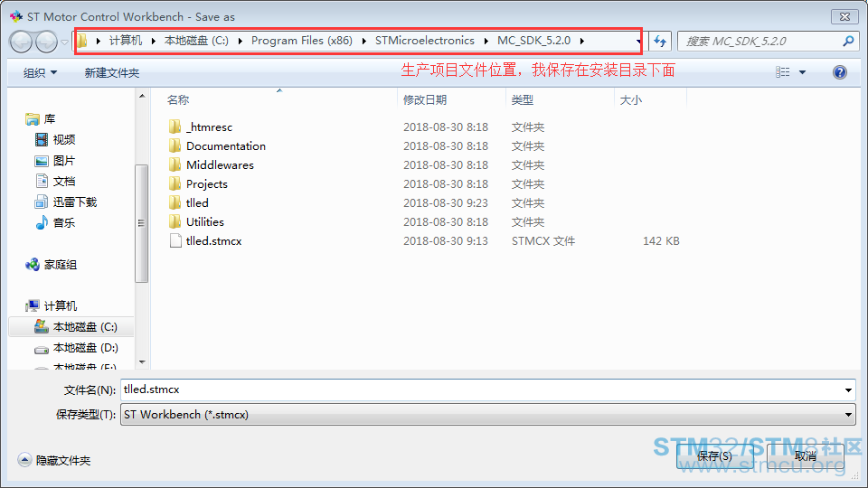Open the 组织 menu
The width and height of the screenshot is (868, 488).
(x=40, y=72)
